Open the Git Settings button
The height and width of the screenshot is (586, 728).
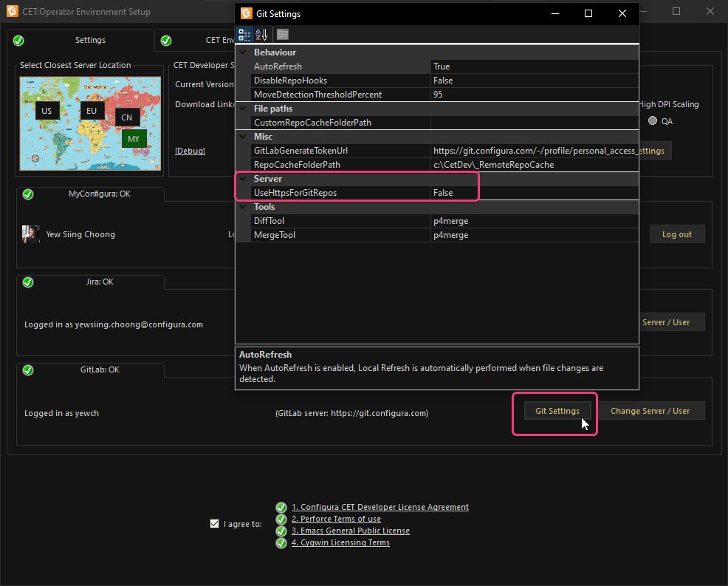point(557,411)
